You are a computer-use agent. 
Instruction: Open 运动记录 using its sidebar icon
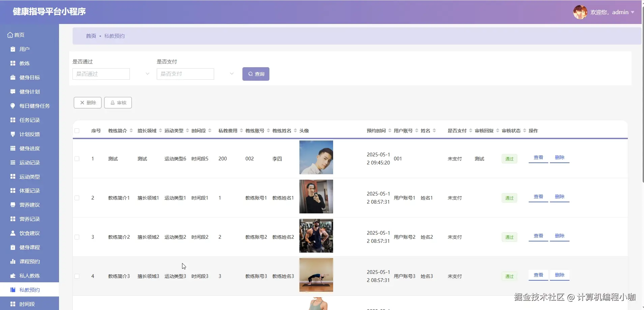12,162
